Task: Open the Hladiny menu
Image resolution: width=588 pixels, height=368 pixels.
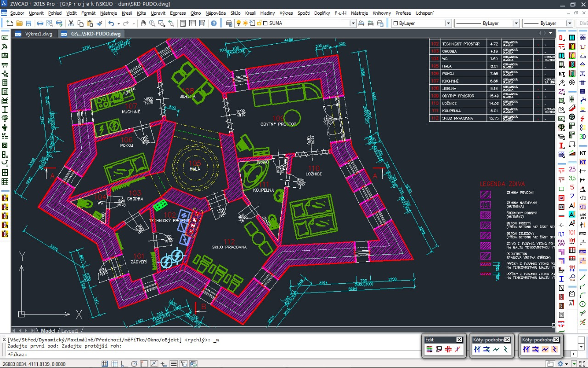Action: (x=267, y=13)
